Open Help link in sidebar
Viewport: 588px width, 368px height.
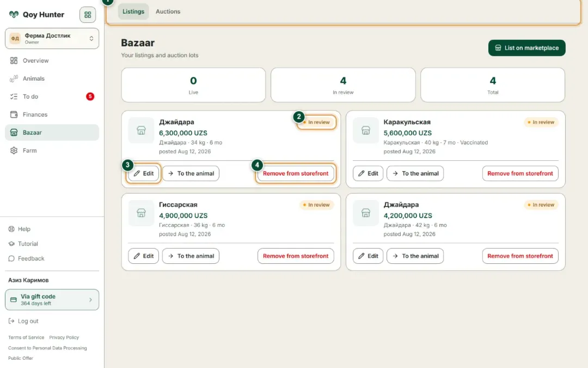coord(20,229)
